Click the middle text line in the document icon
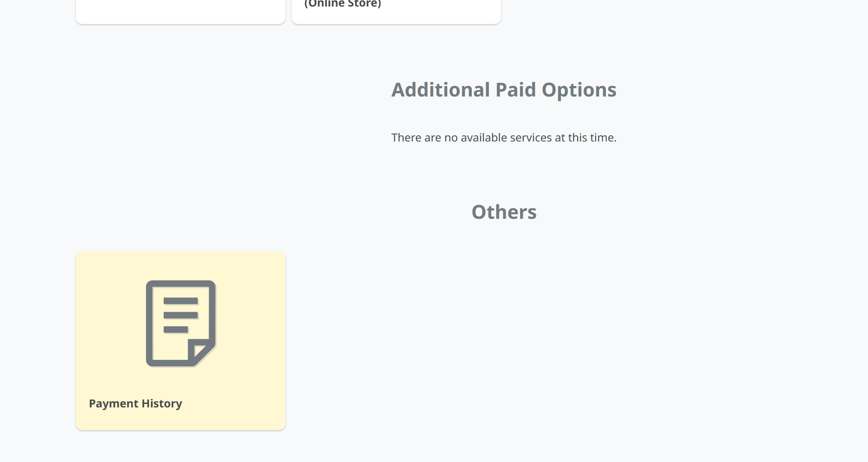The image size is (868, 462). (x=180, y=315)
